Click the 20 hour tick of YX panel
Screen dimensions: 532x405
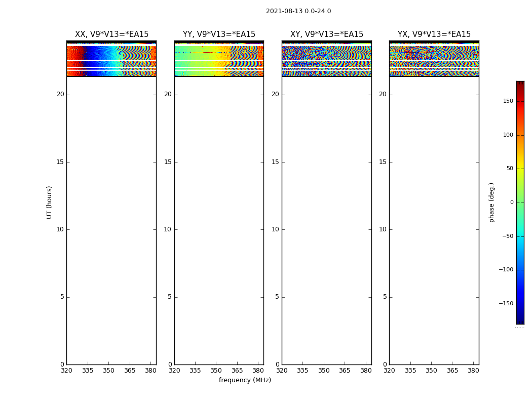pos(383,94)
